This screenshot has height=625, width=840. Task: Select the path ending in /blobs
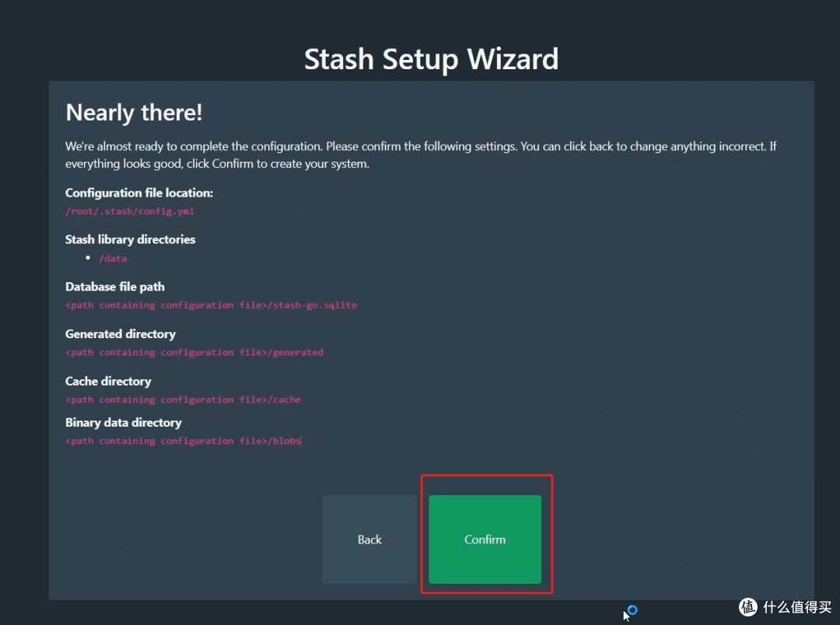point(183,441)
